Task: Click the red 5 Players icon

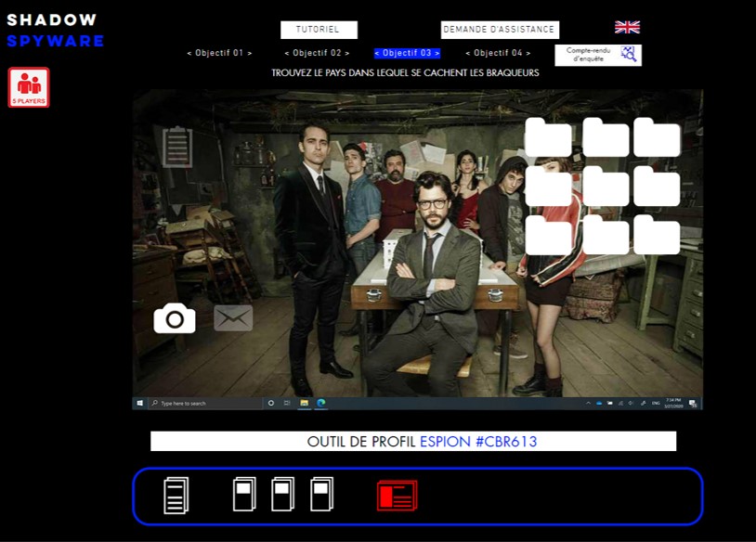Action: point(29,87)
